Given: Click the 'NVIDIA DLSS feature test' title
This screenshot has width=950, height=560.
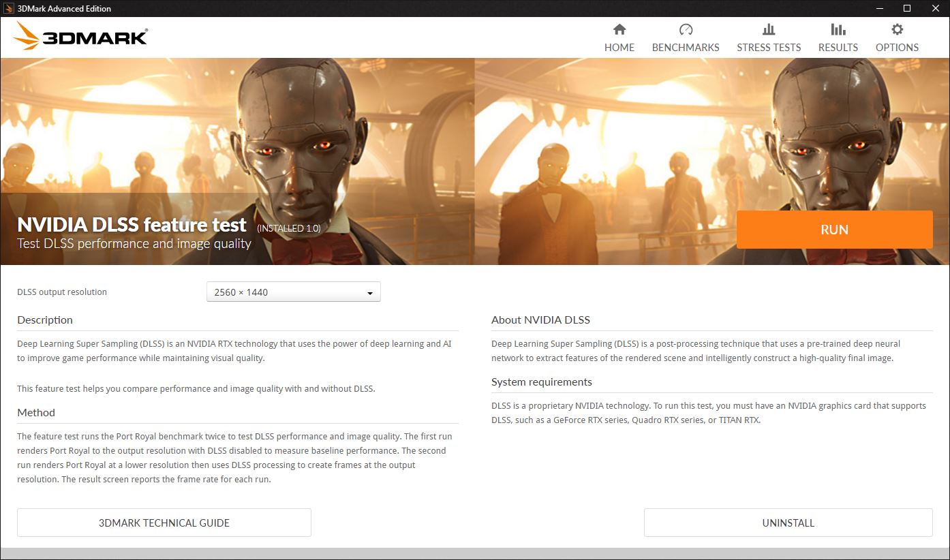Looking at the screenshot, I should pyautogui.click(x=132, y=225).
